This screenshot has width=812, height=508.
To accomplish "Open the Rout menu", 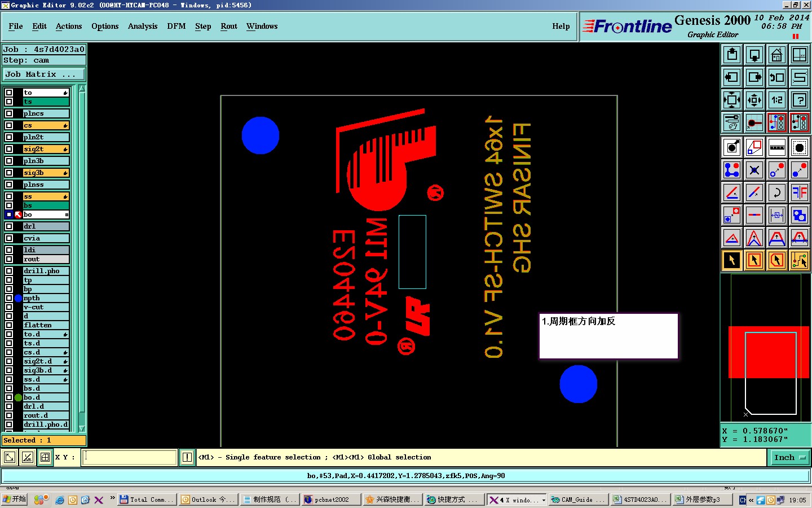I will [229, 26].
